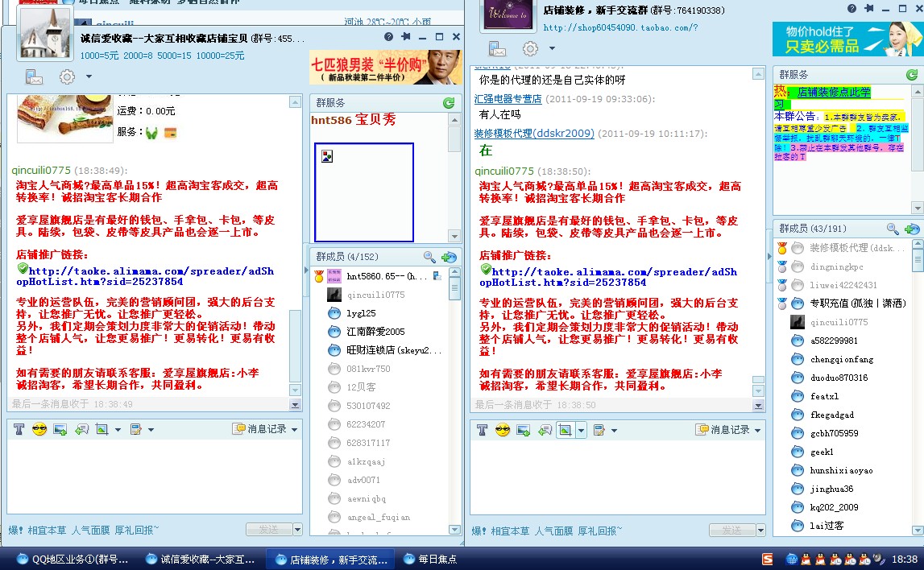Viewport: 924px width, 570px height.
Task: Click 只卖必需品 banner ad in right window
Action: [847, 39]
